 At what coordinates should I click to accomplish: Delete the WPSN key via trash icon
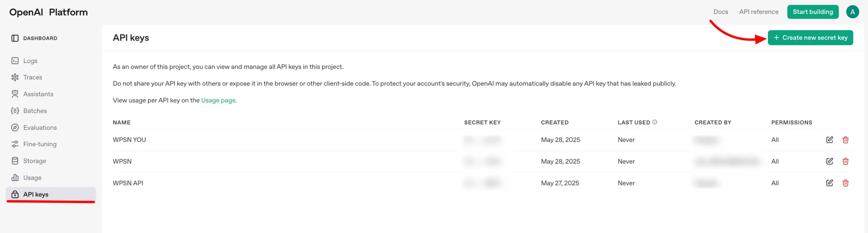click(845, 162)
